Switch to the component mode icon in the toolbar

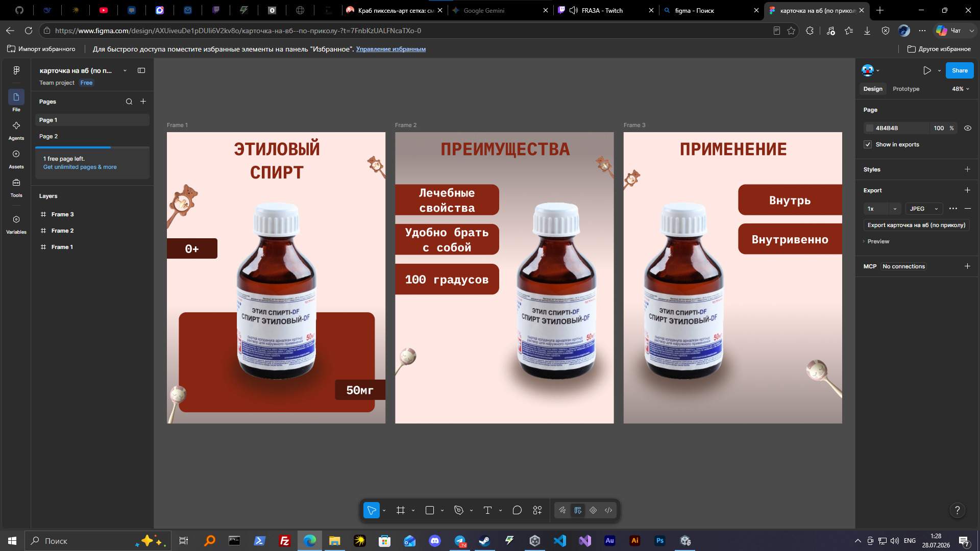click(593, 510)
